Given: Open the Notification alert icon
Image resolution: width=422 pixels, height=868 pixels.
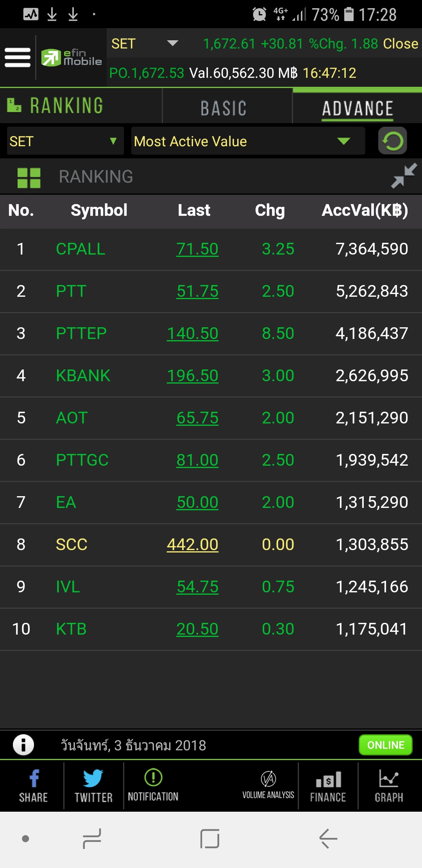Looking at the screenshot, I should click(x=153, y=785).
